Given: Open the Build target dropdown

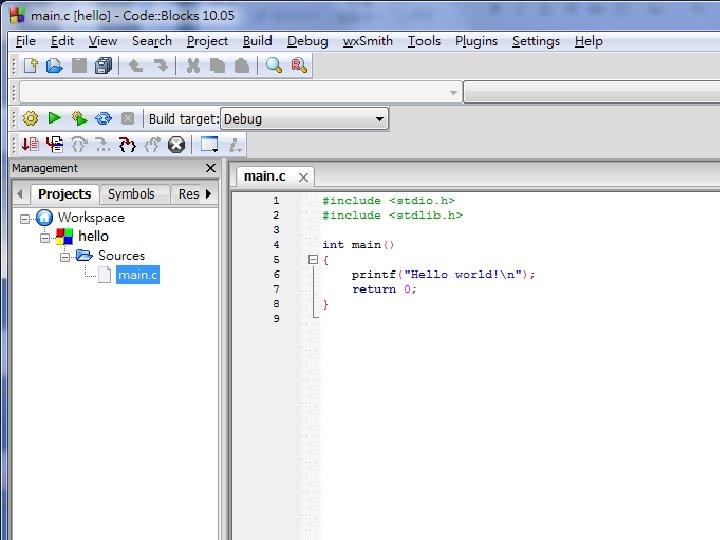Looking at the screenshot, I should pyautogui.click(x=379, y=119).
